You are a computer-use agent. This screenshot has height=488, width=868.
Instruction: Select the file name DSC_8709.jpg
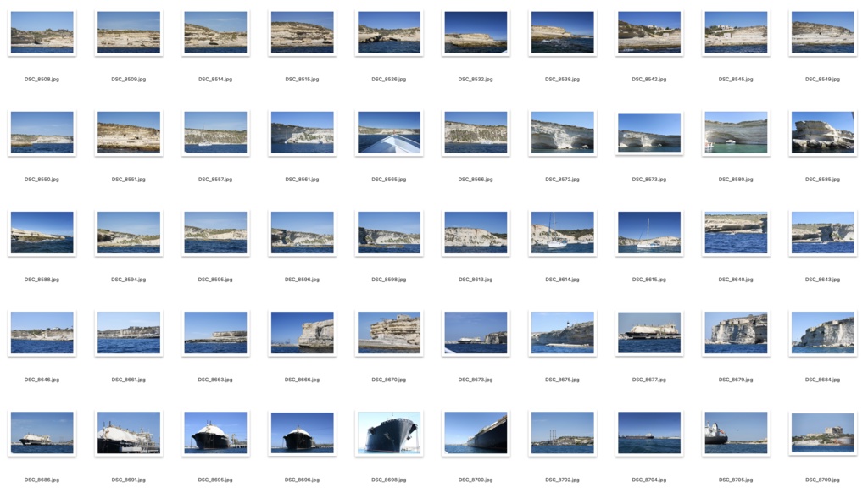pyautogui.click(x=822, y=480)
